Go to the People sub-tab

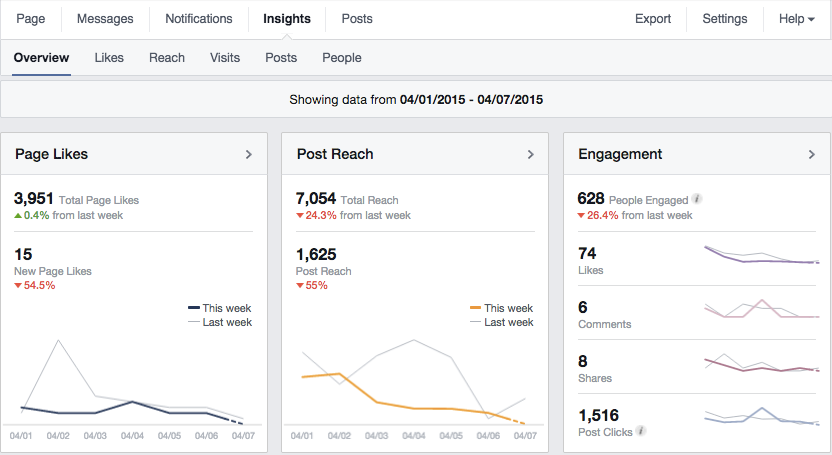pos(342,58)
